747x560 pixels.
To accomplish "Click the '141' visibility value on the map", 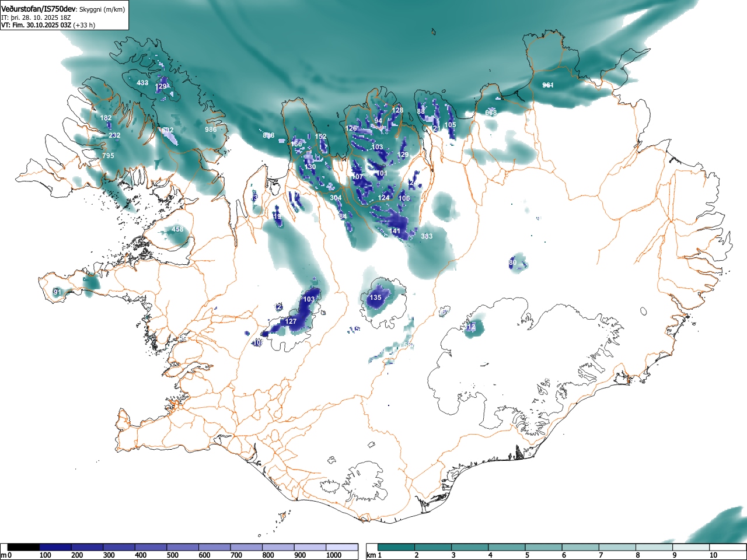I will click(395, 231).
